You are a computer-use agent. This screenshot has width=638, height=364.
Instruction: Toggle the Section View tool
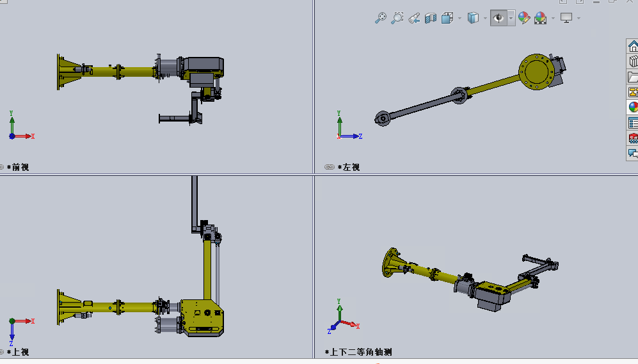pos(431,18)
